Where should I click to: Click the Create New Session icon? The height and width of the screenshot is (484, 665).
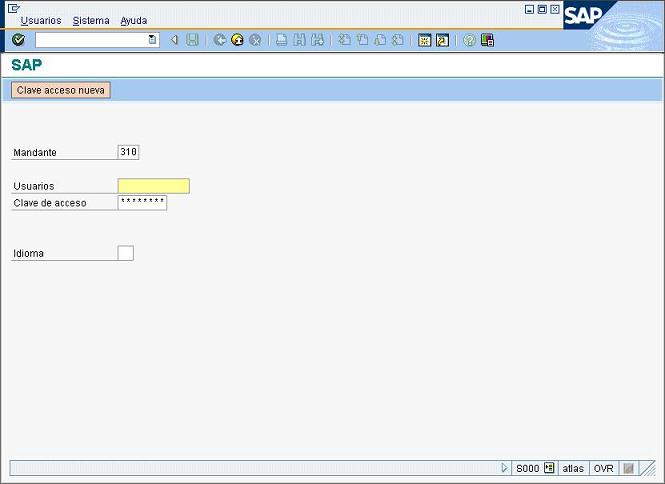[x=425, y=40]
